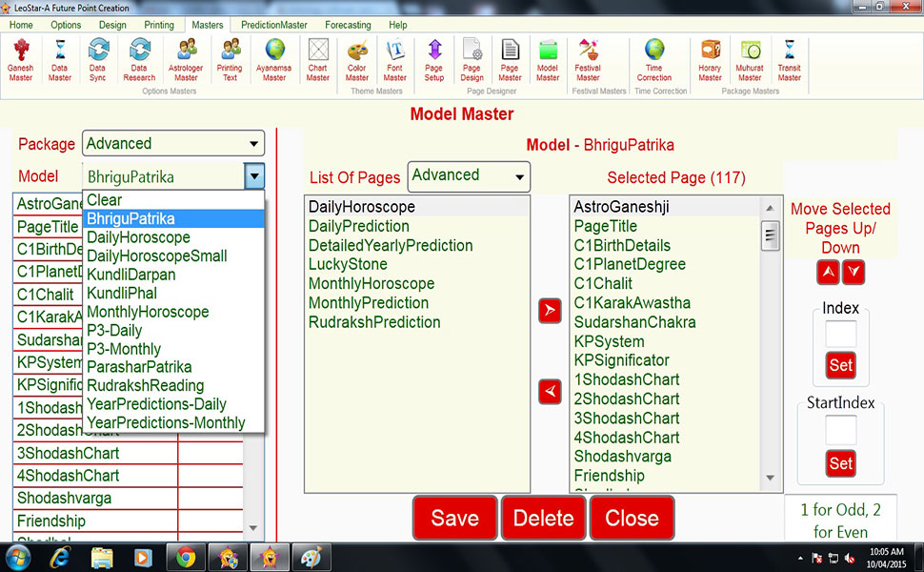Open the Printing tab
The height and width of the screenshot is (572, 924).
159,25
